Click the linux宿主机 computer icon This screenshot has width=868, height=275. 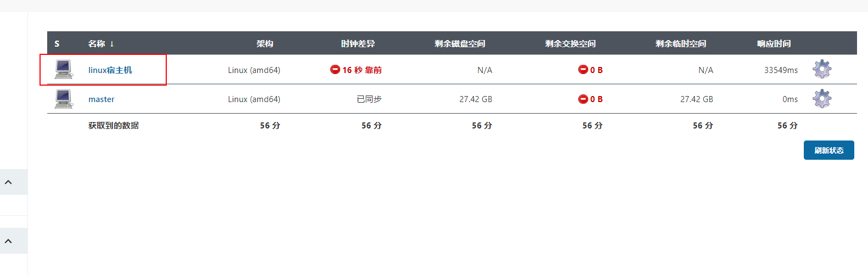pos(64,70)
